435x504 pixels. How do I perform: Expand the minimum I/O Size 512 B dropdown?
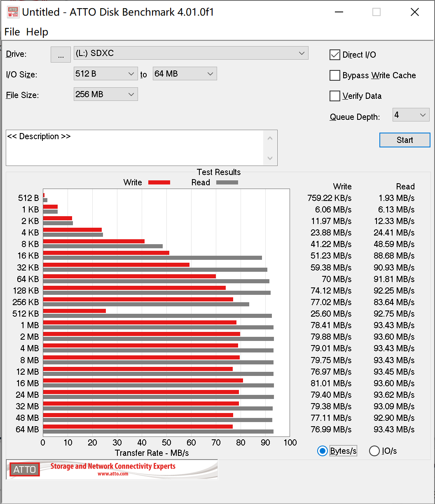click(105, 74)
